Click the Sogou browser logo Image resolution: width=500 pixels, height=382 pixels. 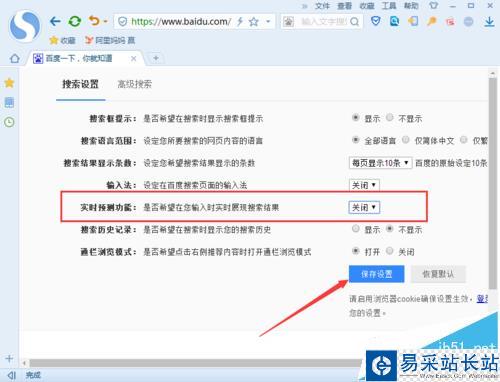tap(25, 27)
